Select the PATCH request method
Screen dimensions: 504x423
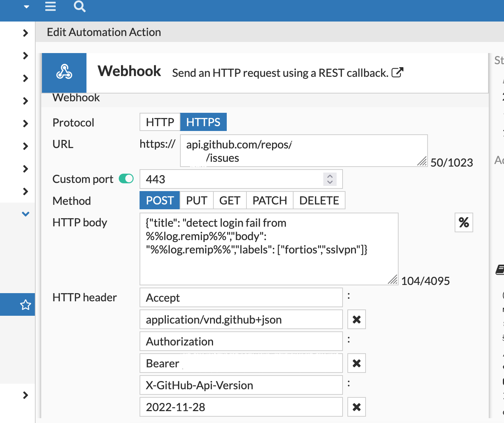click(269, 200)
